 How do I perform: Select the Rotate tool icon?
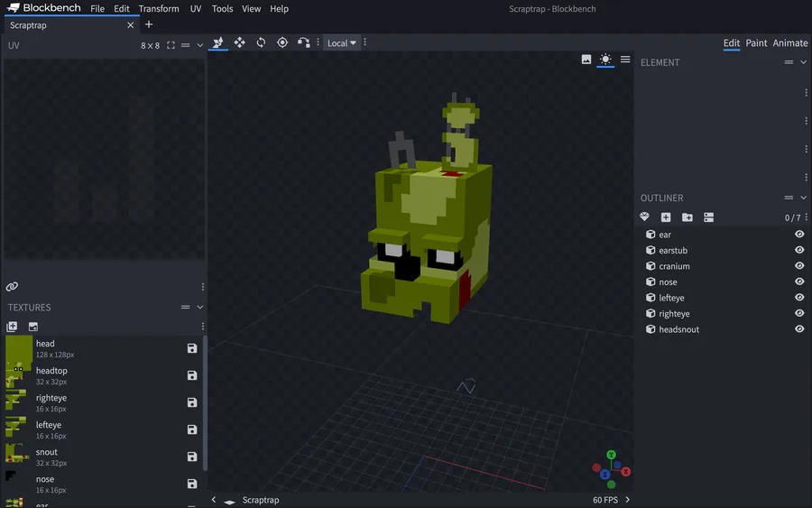click(x=261, y=42)
